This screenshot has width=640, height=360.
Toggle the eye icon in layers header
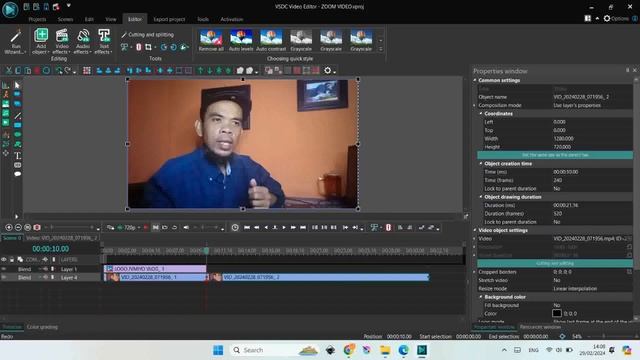(4, 259)
